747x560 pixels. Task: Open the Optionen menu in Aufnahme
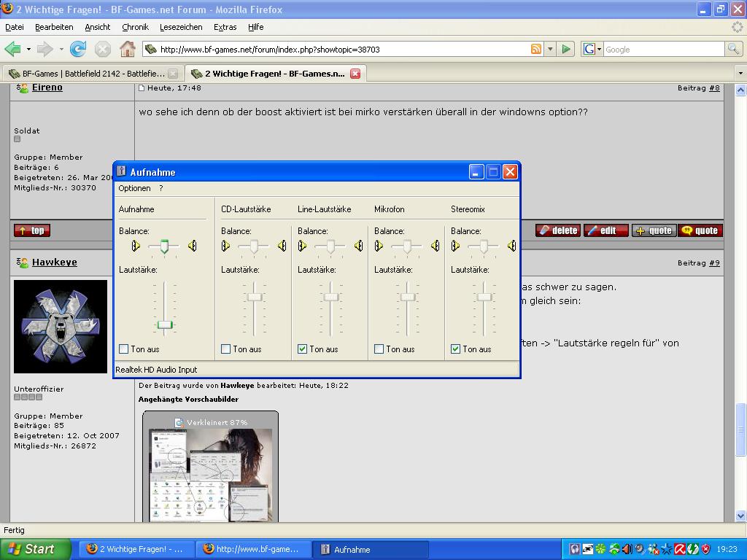[x=134, y=188]
